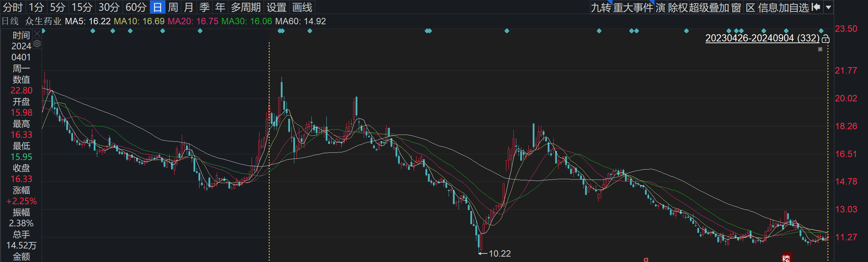868x262 pixels.
Task: Open the toolbar dropdown arrow
Action: coord(828,7)
